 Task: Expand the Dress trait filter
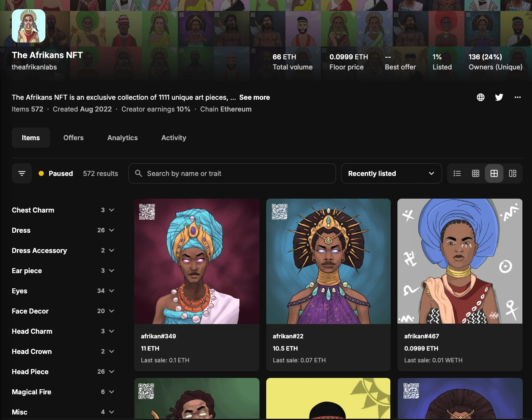point(63,230)
